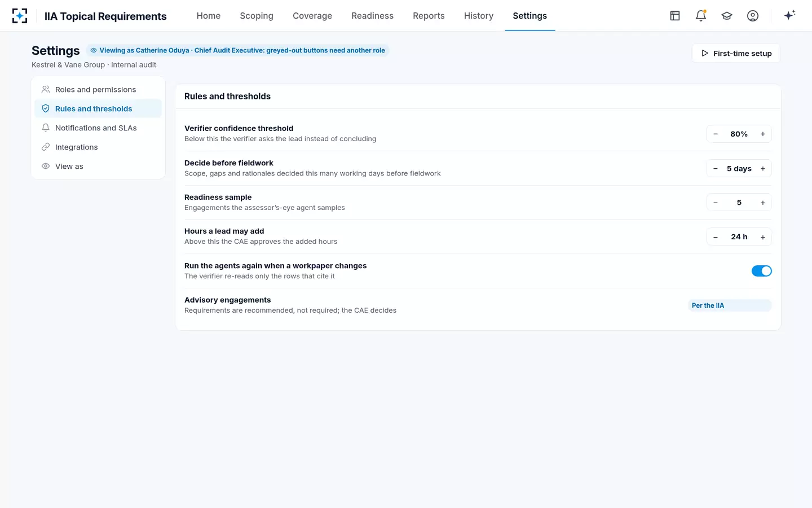Click the 24 h value
Image resolution: width=812 pixels, height=508 pixels.
click(x=739, y=237)
